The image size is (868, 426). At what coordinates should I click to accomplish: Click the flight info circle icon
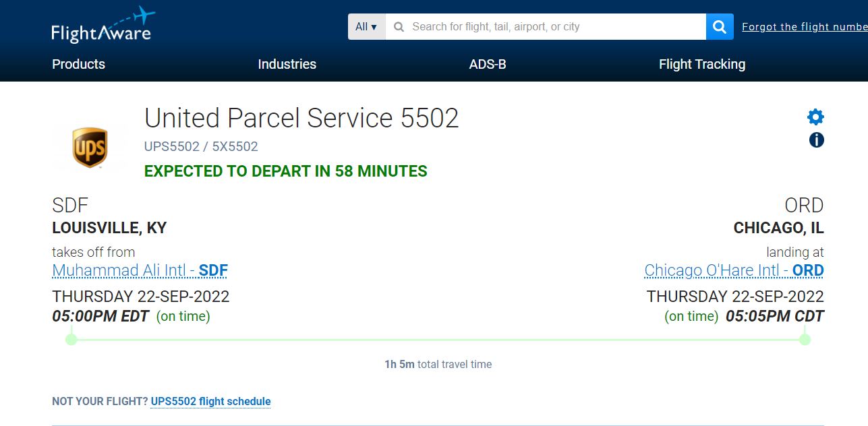(x=816, y=140)
